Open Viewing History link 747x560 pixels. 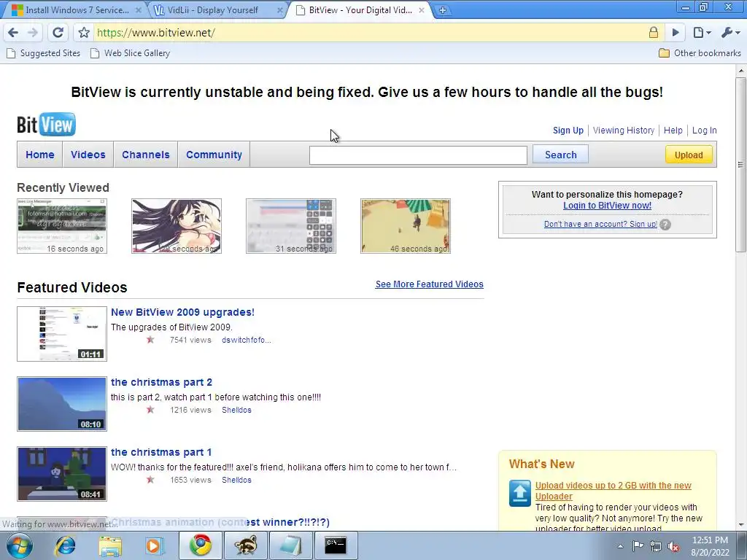624,131
